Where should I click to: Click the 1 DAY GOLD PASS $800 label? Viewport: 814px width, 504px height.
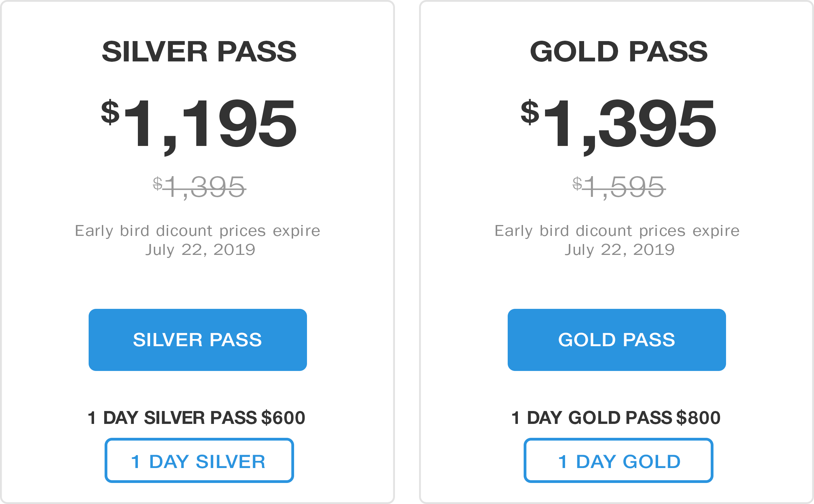click(x=616, y=417)
